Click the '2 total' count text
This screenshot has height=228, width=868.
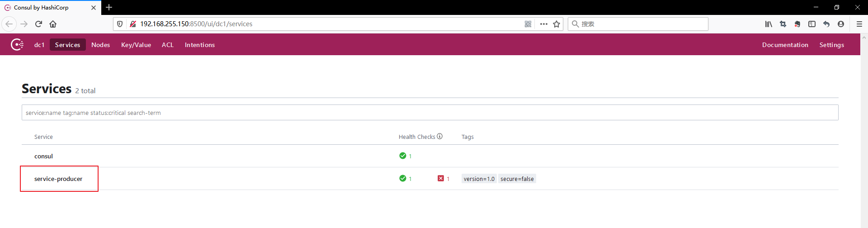[85, 90]
